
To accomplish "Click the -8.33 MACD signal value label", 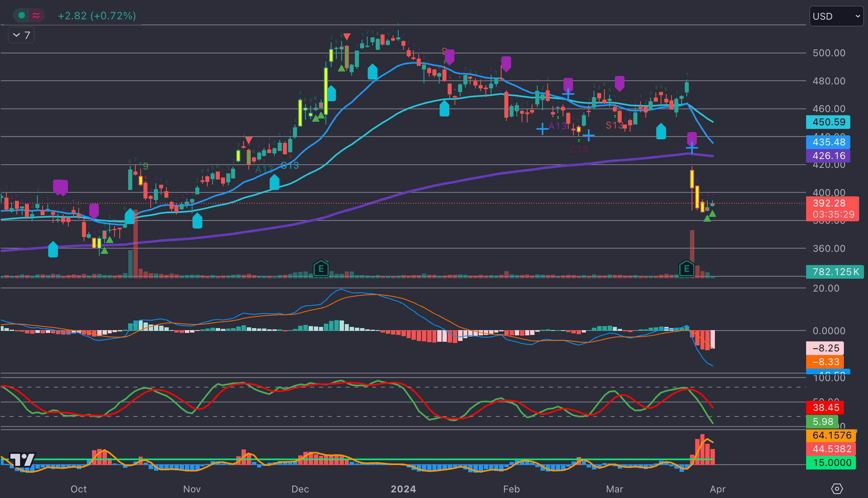I will [825, 362].
